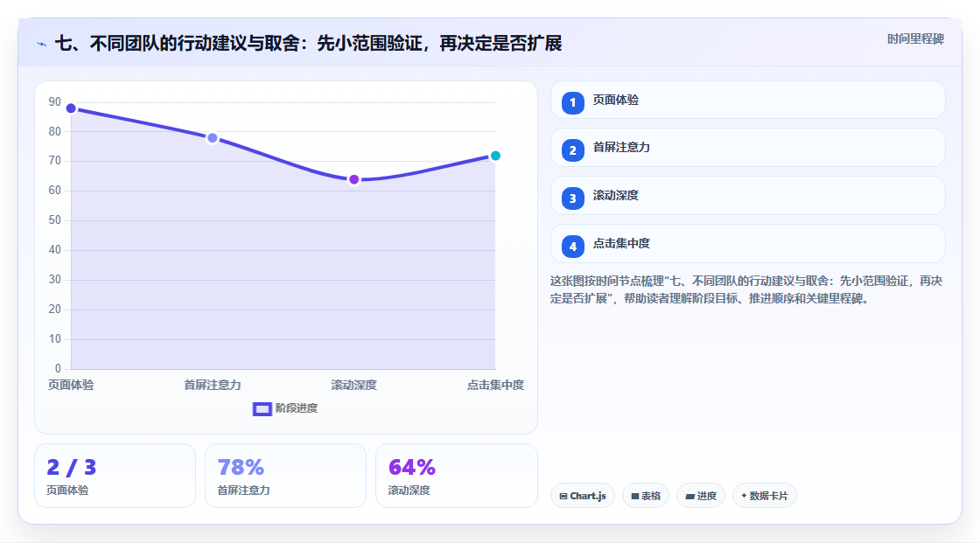Click the number 2 badge for 首屏注意力
The image size is (980, 543).
pyautogui.click(x=572, y=150)
